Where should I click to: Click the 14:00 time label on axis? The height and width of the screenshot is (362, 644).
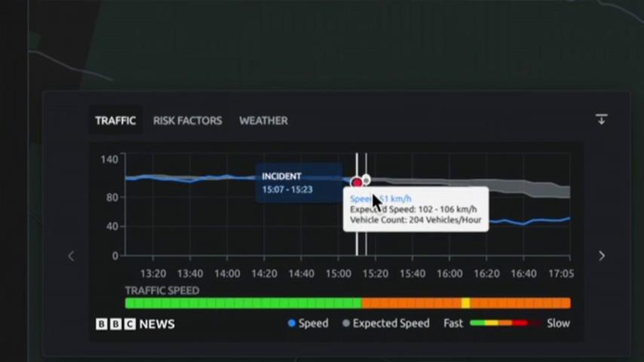tap(227, 274)
